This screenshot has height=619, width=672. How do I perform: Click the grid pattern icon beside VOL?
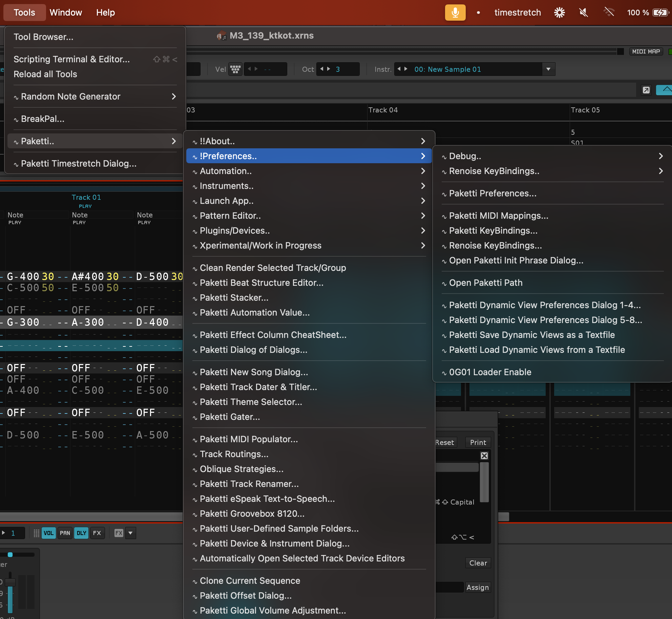[x=36, y=533]
